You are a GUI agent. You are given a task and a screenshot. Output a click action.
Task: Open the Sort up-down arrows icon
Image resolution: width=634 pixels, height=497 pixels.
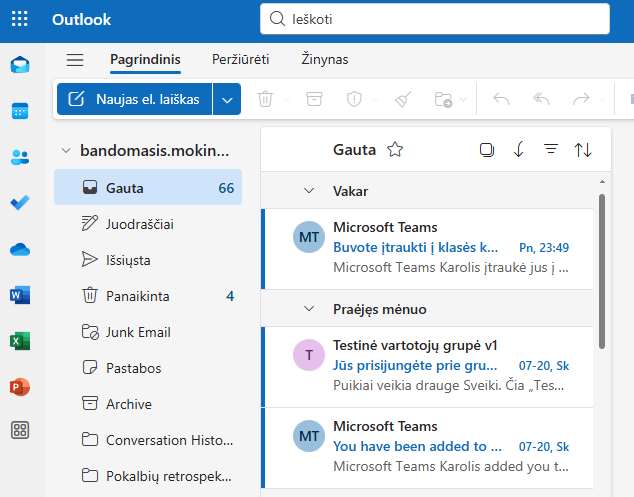click(583, 150)
